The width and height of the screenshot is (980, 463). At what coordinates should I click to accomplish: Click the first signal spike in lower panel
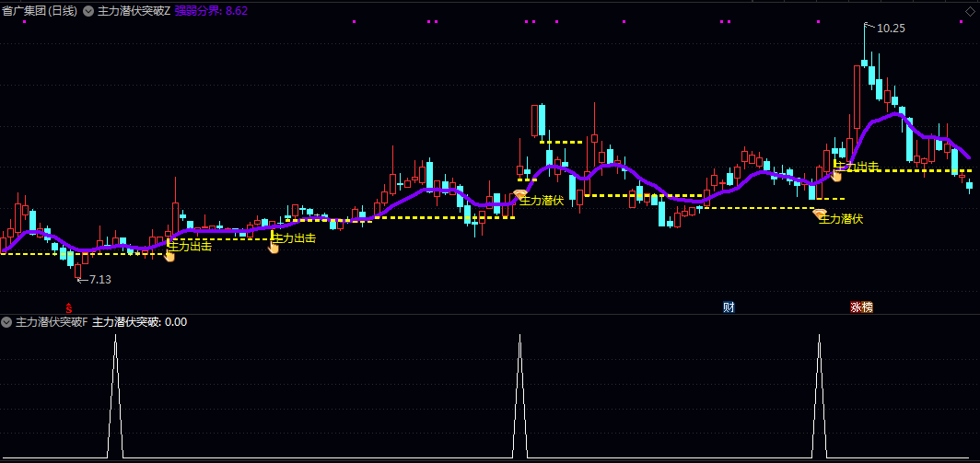pyautogui.click(x=115, y=397)
